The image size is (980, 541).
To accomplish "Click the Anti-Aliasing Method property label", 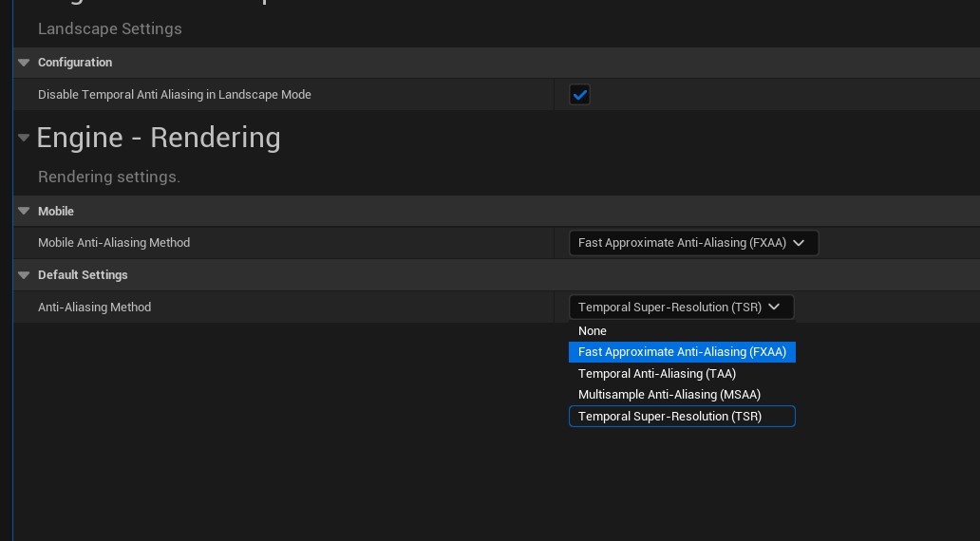I will 94,308.
